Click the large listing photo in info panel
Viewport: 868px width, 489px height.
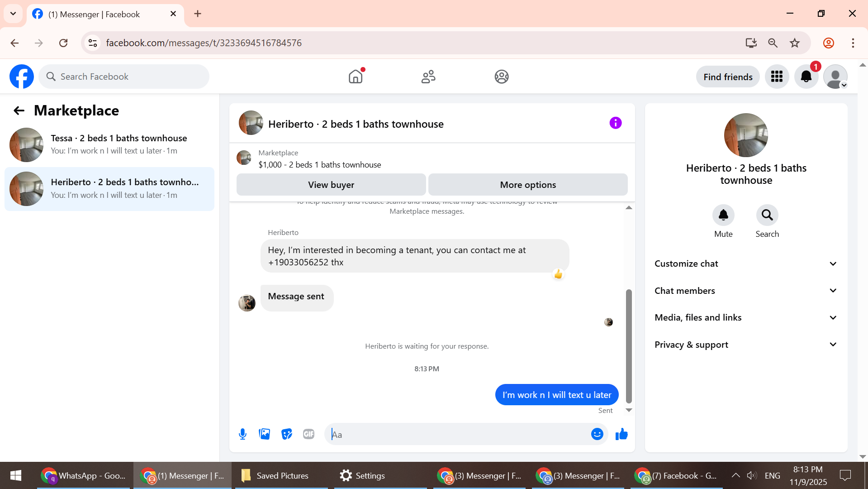(x=746, y=135)
